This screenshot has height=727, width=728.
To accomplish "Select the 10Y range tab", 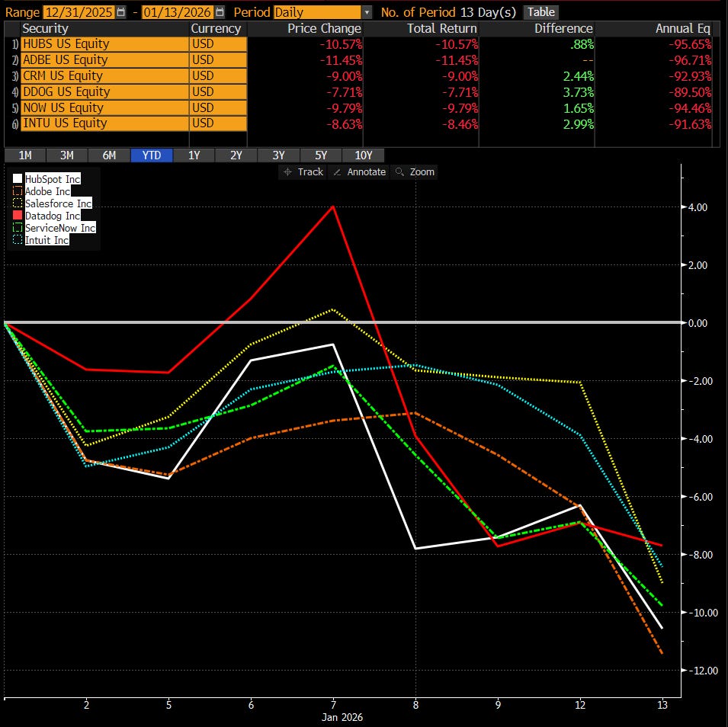I will 364,155.
